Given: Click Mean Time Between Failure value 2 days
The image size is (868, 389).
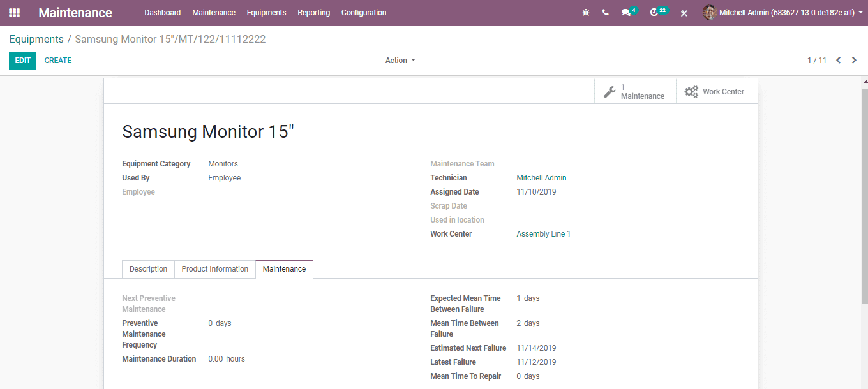Looking at the screenshot, I should pyautogui.click(x=528, y=323).
